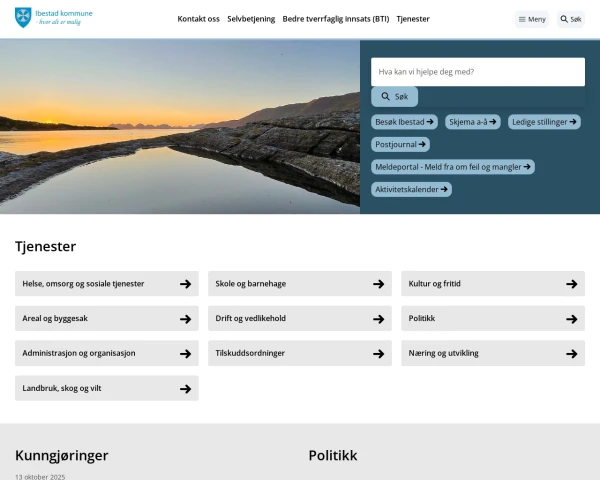Open Meldeportal for reporting feil og mangler
The image size is (600, 480).
click(452, 167)
